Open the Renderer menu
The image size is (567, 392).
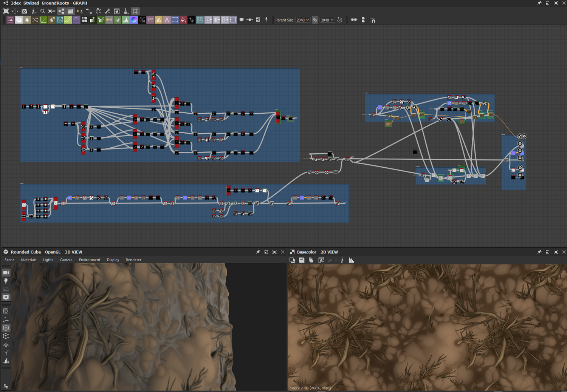click(133, 260)
